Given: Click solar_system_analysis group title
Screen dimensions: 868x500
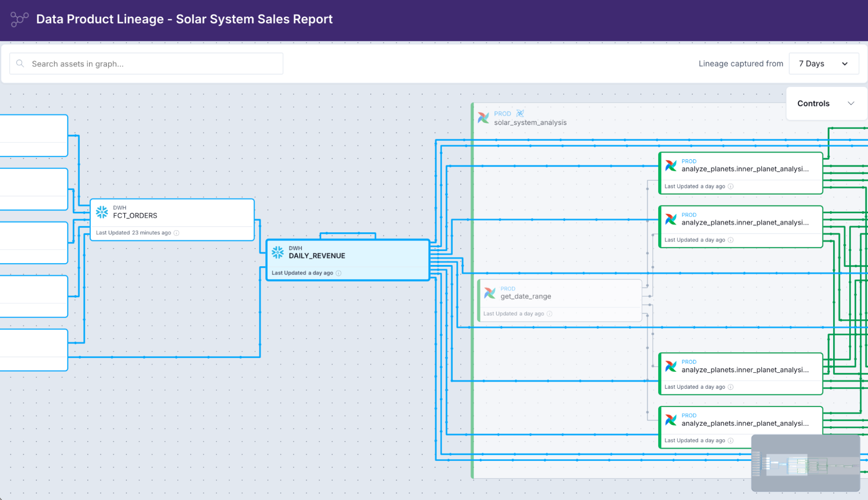Looking at the screenshot, I should coord(530,123).
